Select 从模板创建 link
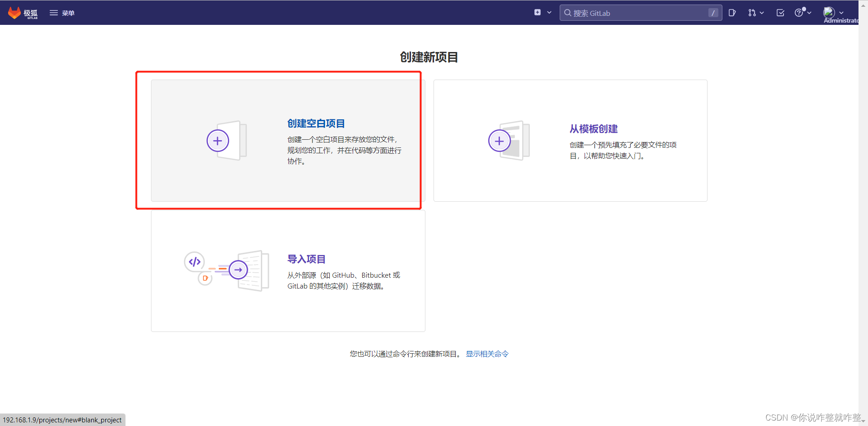This screenshot has height=426, width=868. (x=594, y=129)
